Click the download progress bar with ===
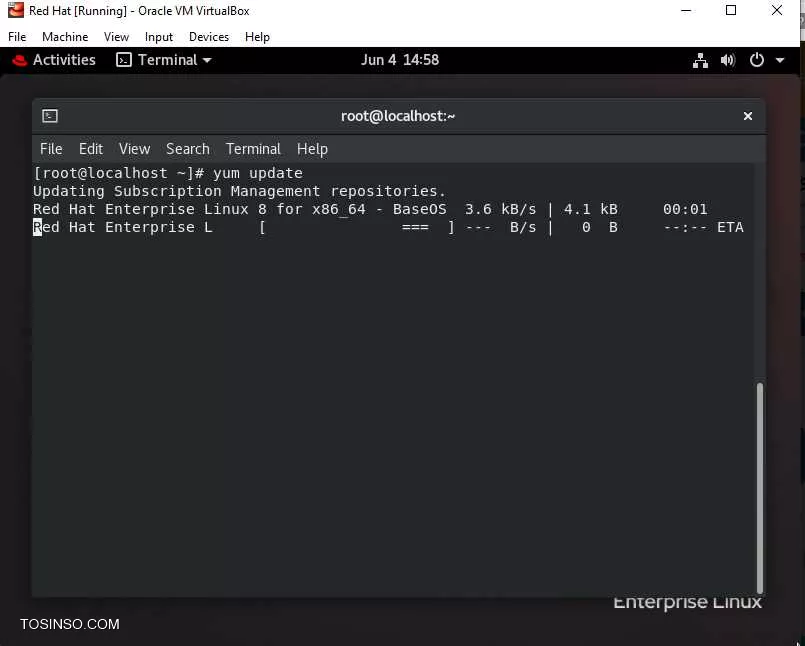 357,227
